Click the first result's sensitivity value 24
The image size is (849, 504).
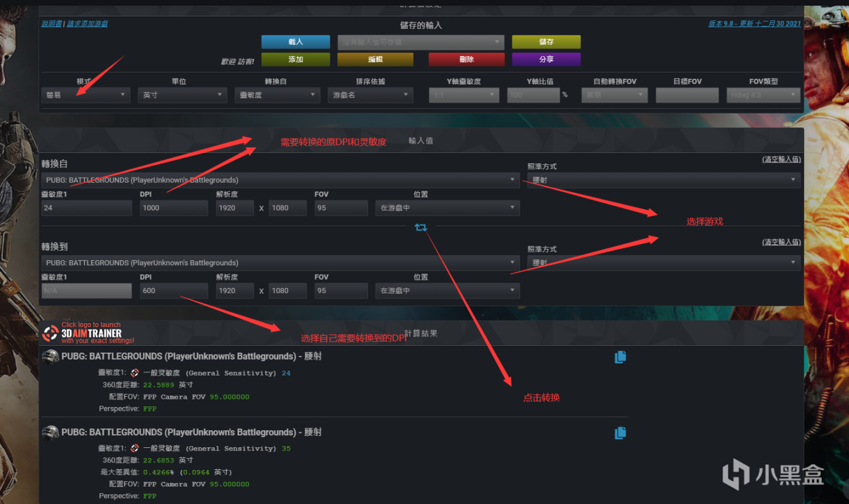[286, 373]
